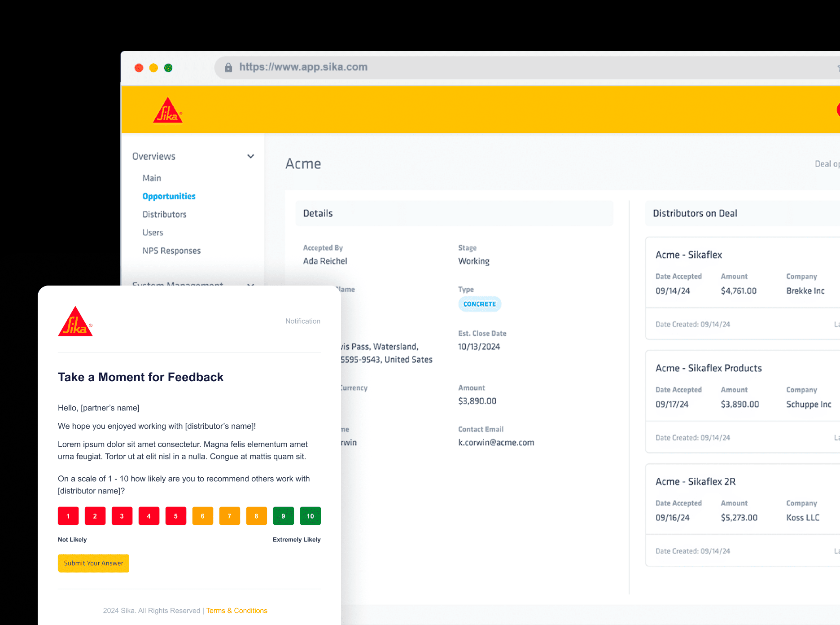The width and height of the screenshot is (840, 625).
Task: Click the Sika logo in yellow header
Action: pos(167,110)
